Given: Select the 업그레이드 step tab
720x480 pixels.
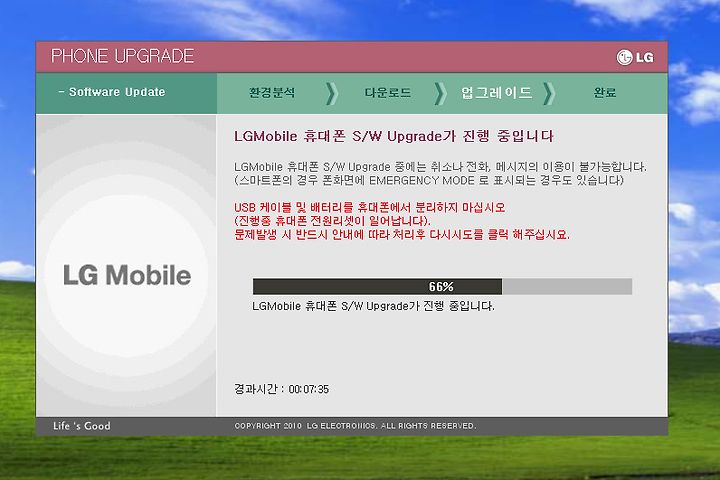Looking at the screenshot, I should (497, 92).
